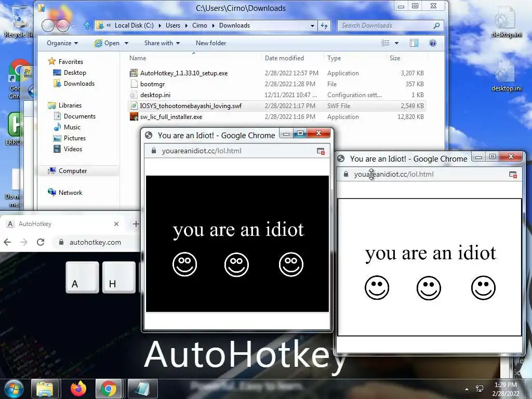This screenshot has height=399, width=532.
Task: Open Desktop under Favorites
Action: (x=75, y=73)
